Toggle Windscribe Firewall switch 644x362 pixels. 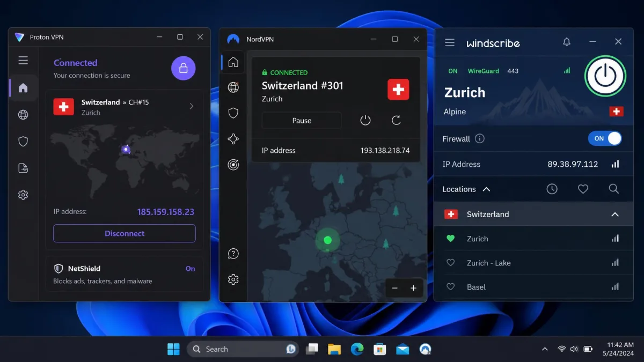tap(605, 138)
